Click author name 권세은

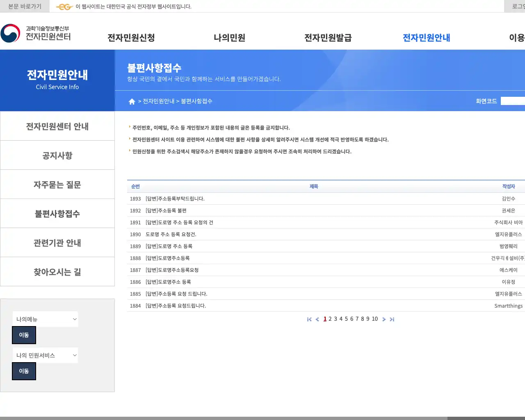pyautogui.click(x=509, y=210)
